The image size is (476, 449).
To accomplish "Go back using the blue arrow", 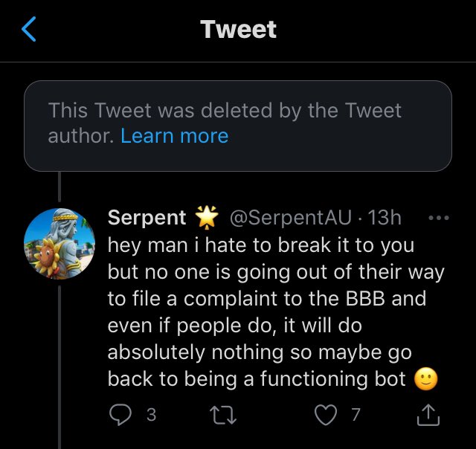I will pos(29,30).
